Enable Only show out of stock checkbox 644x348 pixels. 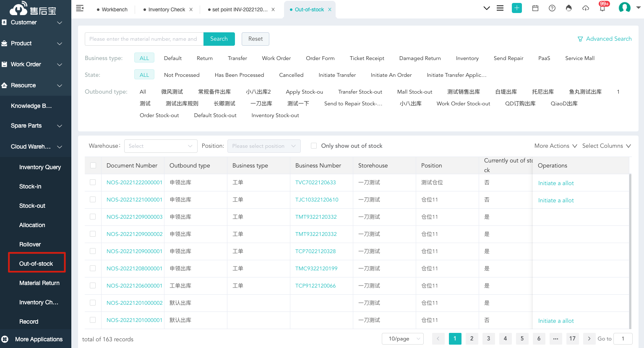point(314,146)
